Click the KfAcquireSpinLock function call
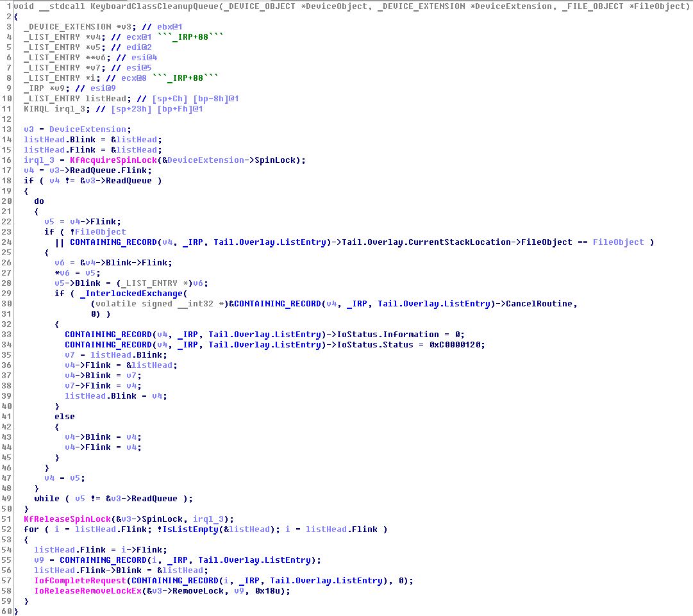Screen dimensions: 693x616 pos(113,160)
